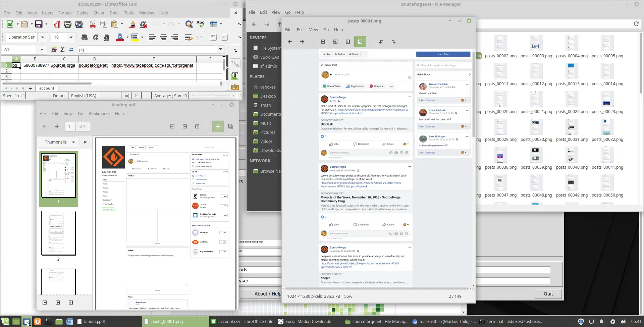Run the Spelling check in Calc

(200, 24)
